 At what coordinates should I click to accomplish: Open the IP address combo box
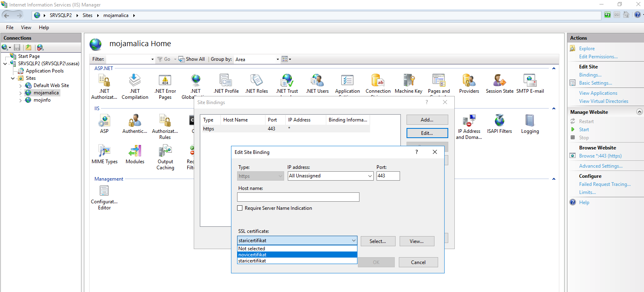click(x=330, y=176)
